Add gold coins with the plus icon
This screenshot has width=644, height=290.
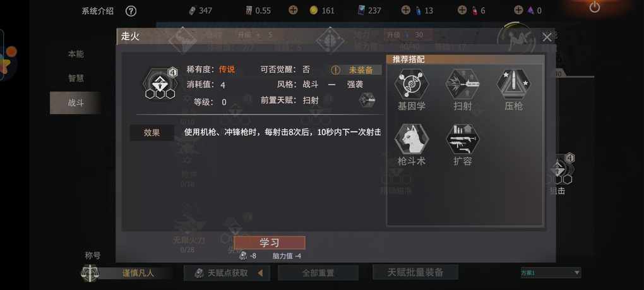click(x=293, y=10)
